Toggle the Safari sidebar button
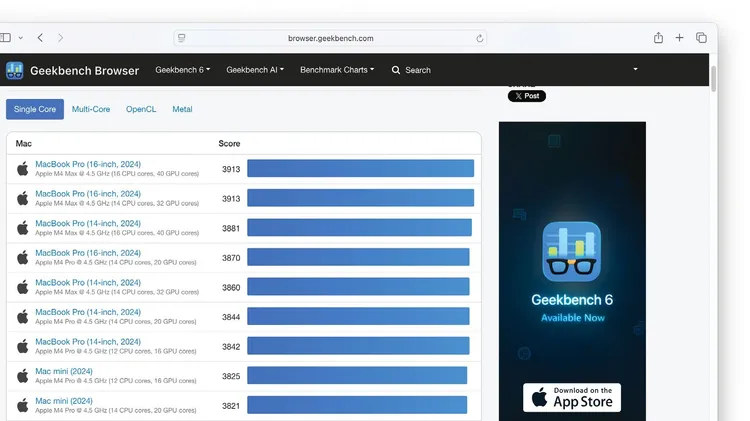This screenshot has height=421, width=750. click(5, 38)
